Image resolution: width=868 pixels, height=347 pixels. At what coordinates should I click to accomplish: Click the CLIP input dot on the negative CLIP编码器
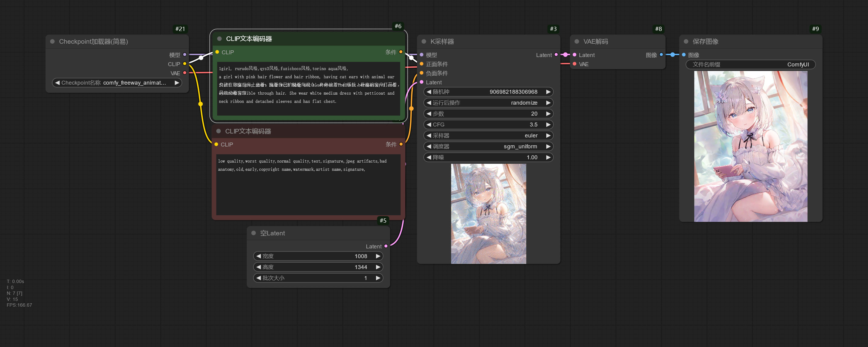point(216,144)
